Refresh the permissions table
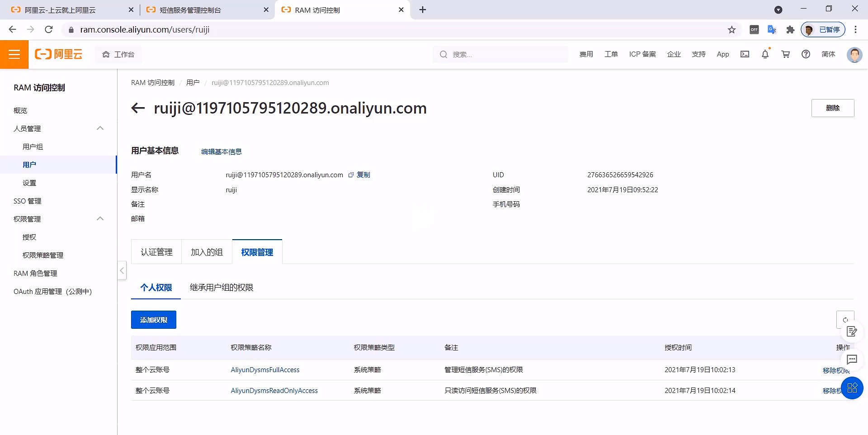 click(x=845, y=320)
